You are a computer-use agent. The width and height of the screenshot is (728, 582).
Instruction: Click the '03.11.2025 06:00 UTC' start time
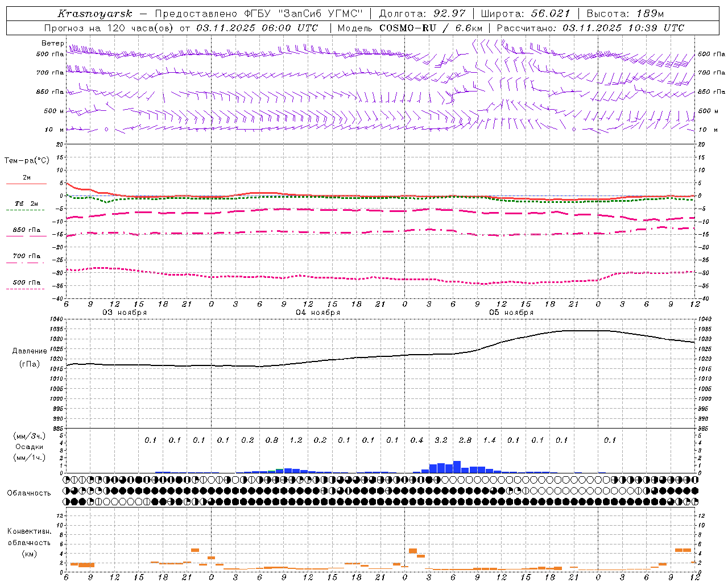257,28
